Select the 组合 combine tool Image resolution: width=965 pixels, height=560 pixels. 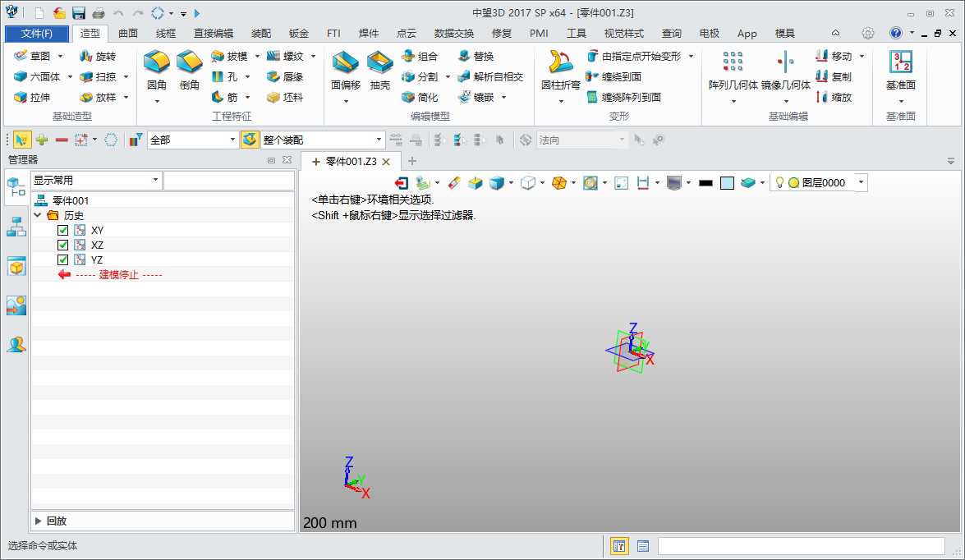(420, 56)
